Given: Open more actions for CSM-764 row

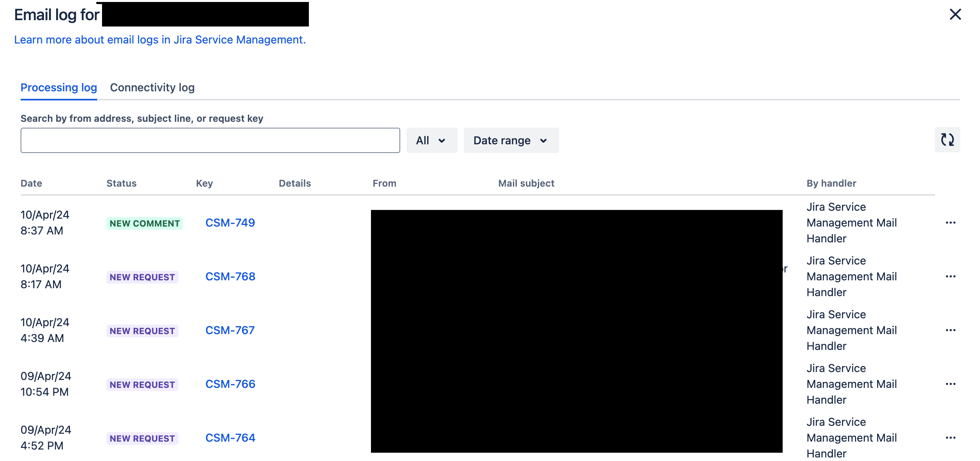Looking at the screenshot, I should (950, 438).
